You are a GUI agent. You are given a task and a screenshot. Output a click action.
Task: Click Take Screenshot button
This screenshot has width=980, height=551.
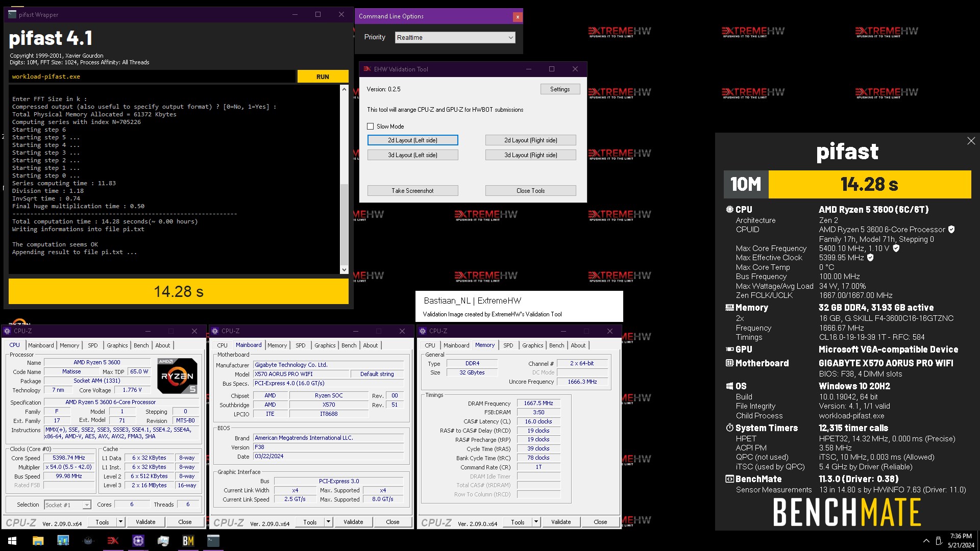412,191
